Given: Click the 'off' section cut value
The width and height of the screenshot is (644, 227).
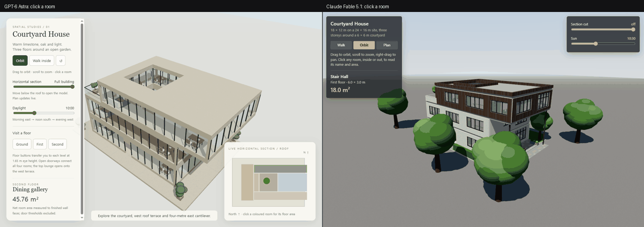Looking at the screenshot, I should [633, 24].
